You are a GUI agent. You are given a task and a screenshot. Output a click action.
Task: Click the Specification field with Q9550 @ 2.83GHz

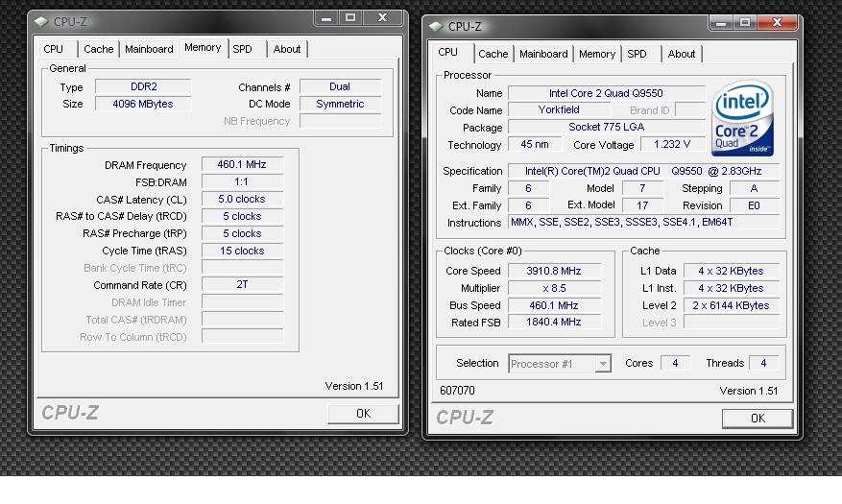point(643,171)
